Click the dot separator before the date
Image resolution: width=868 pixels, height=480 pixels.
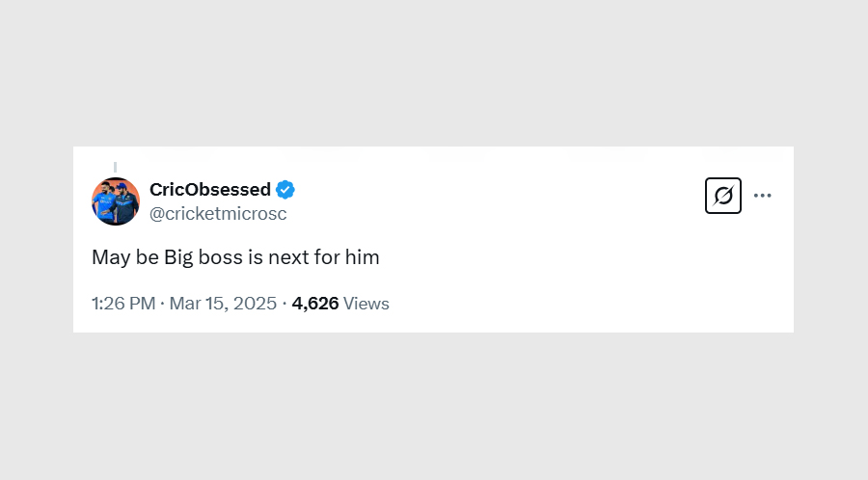click(163, 304)
